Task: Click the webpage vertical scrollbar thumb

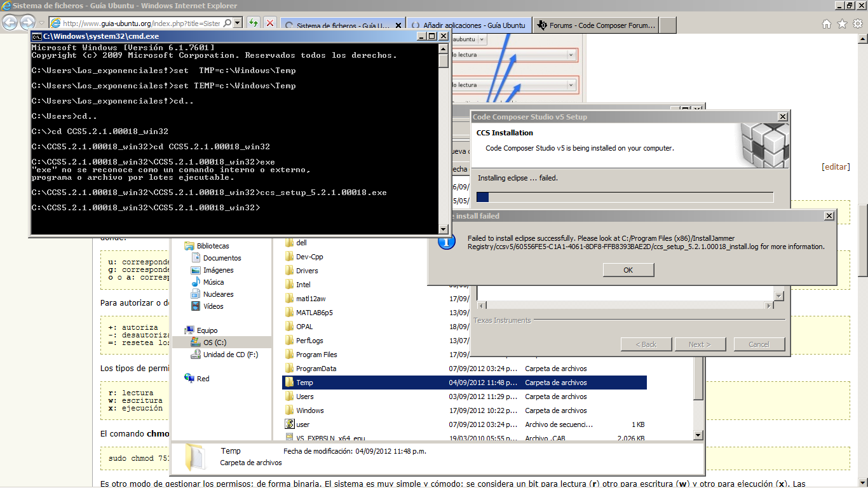Action: tap(862, 240)
